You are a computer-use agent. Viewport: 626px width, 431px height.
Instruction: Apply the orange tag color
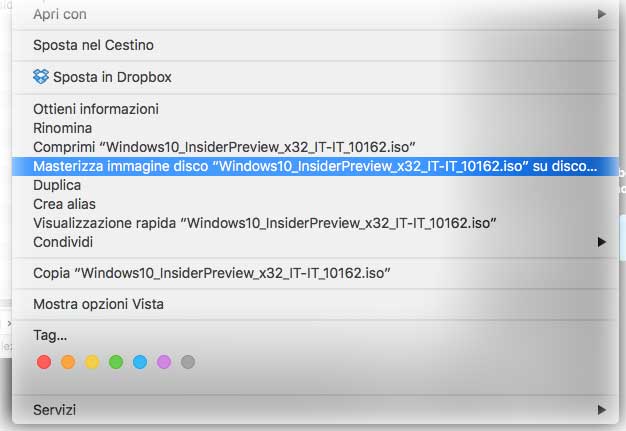(68, 362)
